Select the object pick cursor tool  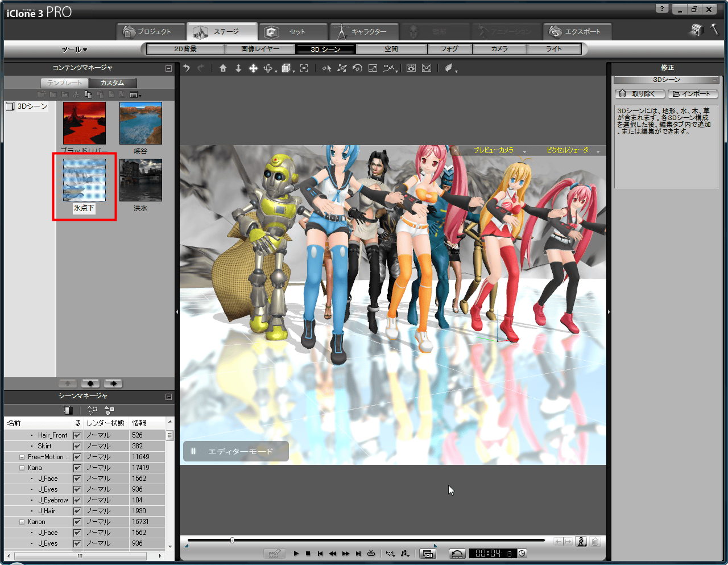pos(326,68)
